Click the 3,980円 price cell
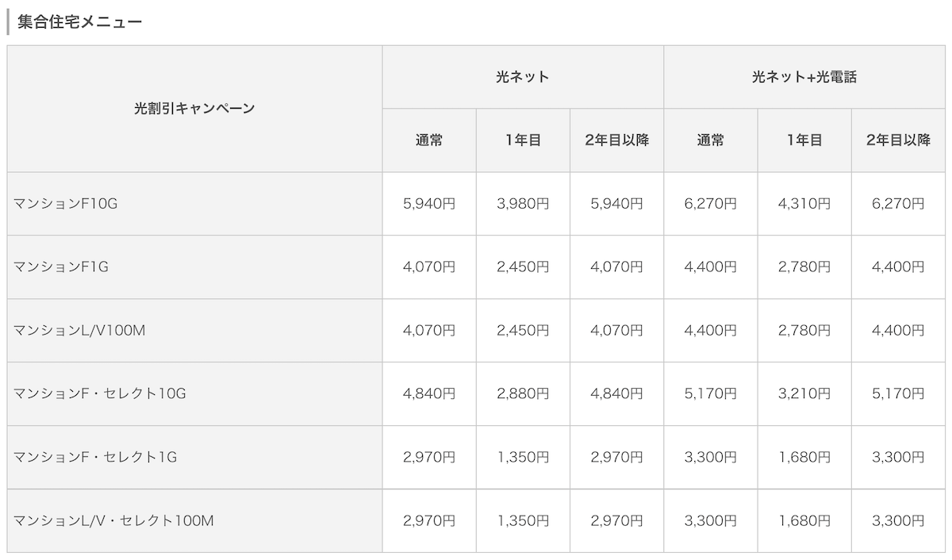 tap(523, 204)
